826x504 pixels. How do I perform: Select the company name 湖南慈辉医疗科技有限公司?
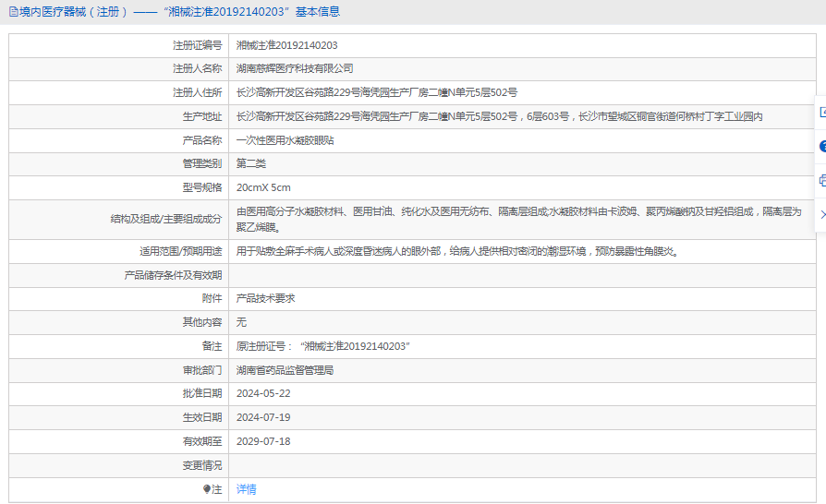click(295, 68)
